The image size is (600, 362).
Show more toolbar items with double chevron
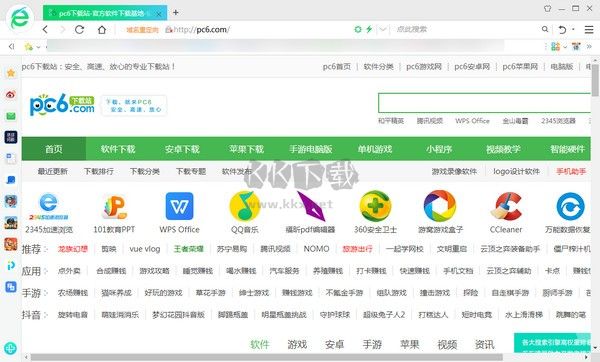pyautogui.click(x=589, y=46)
